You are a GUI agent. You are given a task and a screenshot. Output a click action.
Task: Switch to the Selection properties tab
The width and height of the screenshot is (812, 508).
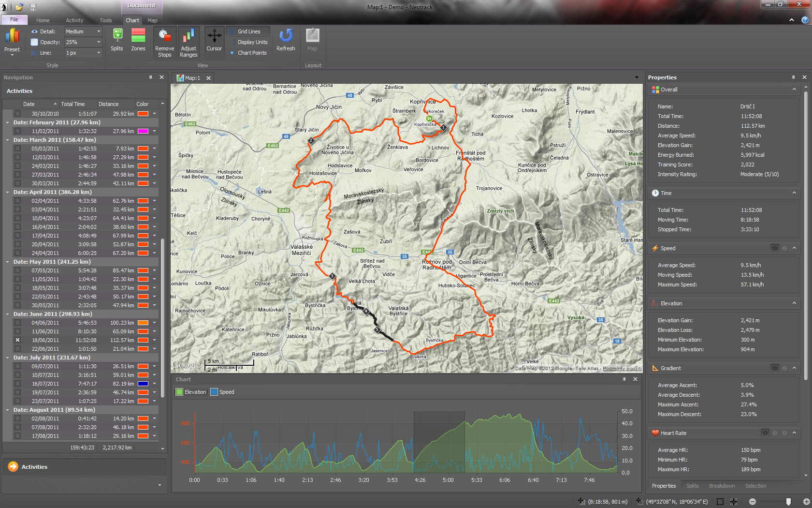point(755,486)
